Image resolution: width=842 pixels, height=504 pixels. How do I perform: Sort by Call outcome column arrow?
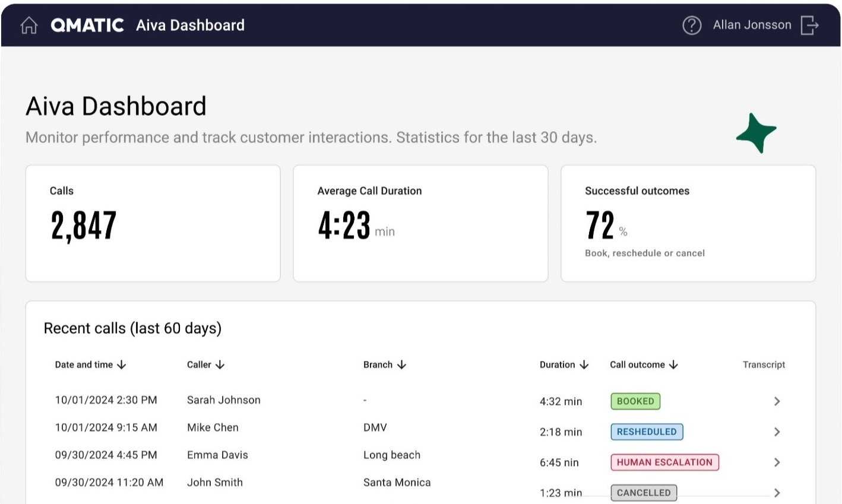click(673, 364)
